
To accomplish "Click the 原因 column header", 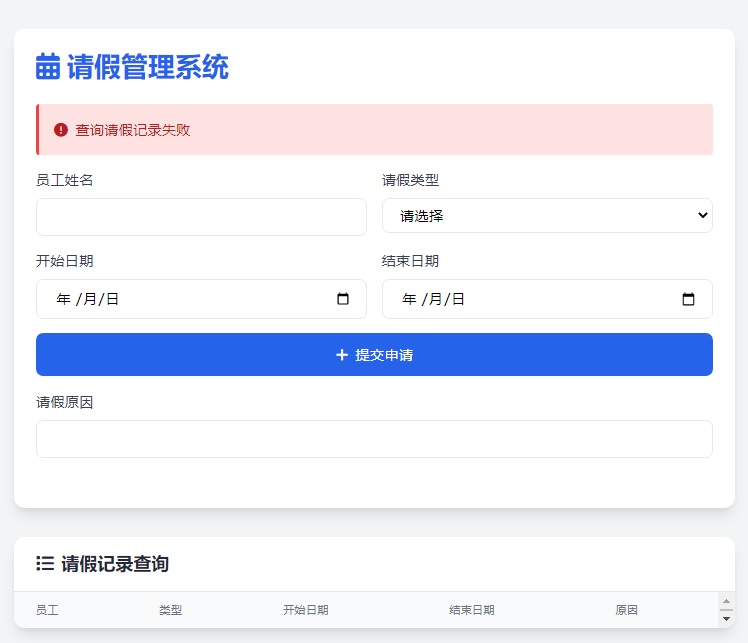I will [x=626, y=610].
